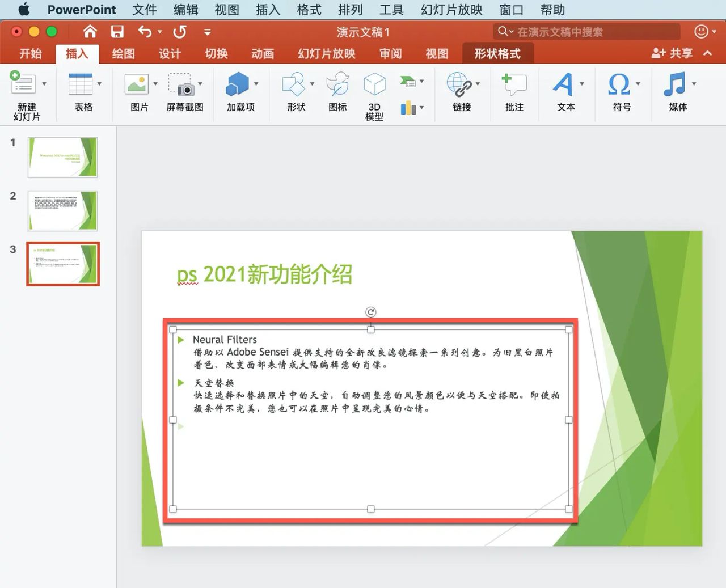Expand the New Slide dropdown arrow
The image size is (726, 588).
[44, 84]
